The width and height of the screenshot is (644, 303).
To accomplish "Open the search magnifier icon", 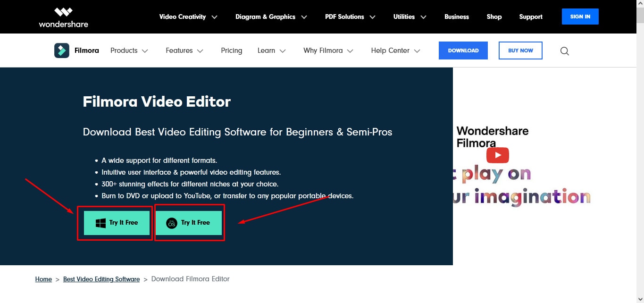I will 564,51.
